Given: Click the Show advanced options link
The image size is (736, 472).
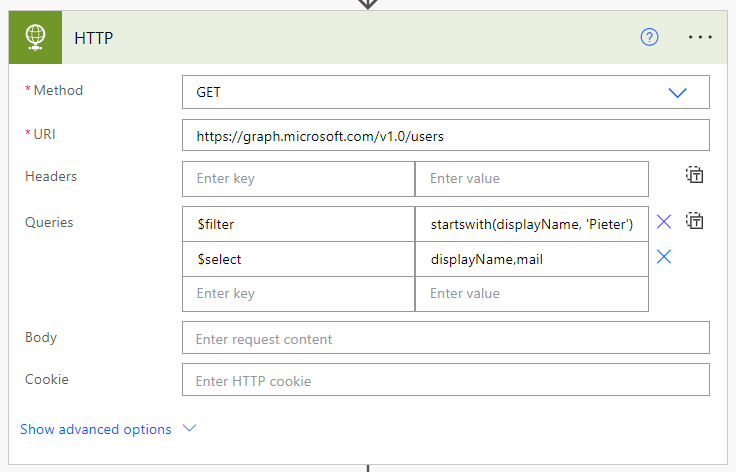Looking at the screenshot, I should pyautogui.click(x=96, y=429).
